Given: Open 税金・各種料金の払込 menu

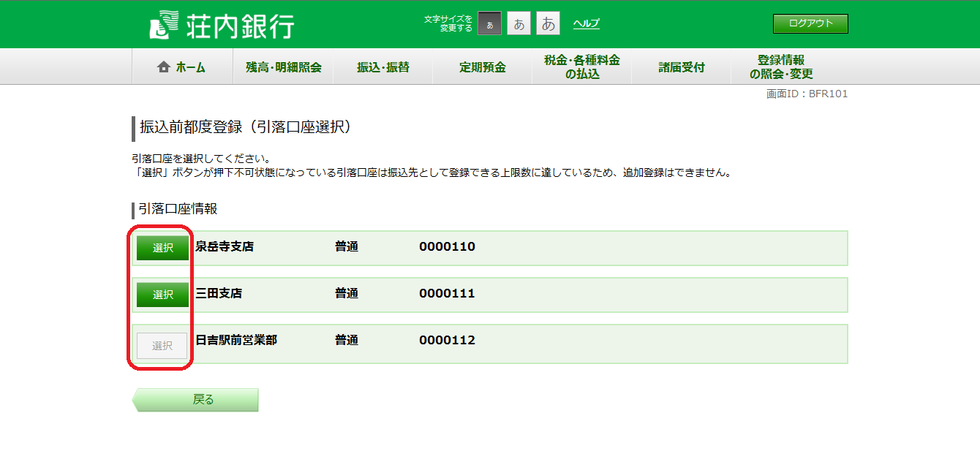Looking at the screenshot, I should tap(581, 67).
